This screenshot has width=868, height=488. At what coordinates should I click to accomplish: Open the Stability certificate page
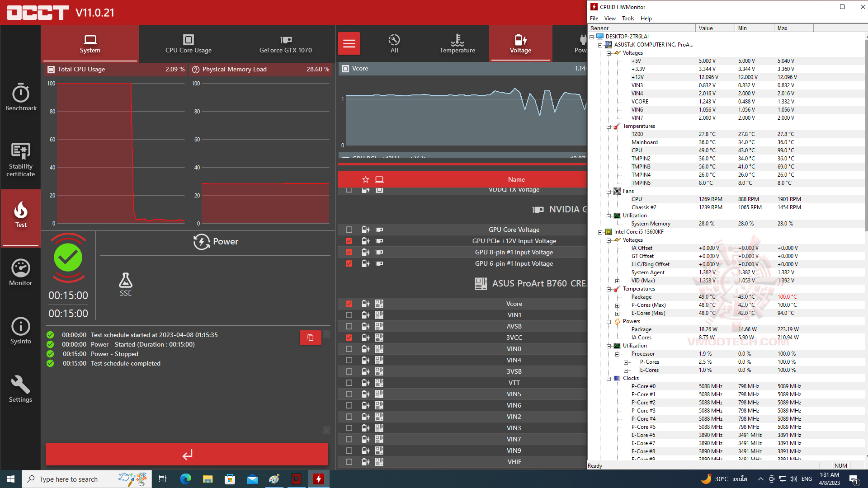21,159
